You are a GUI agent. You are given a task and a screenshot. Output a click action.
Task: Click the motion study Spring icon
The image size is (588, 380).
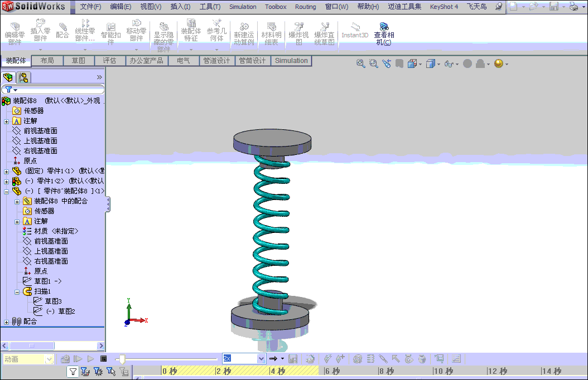pyautogui.click(x=370, y=359)
